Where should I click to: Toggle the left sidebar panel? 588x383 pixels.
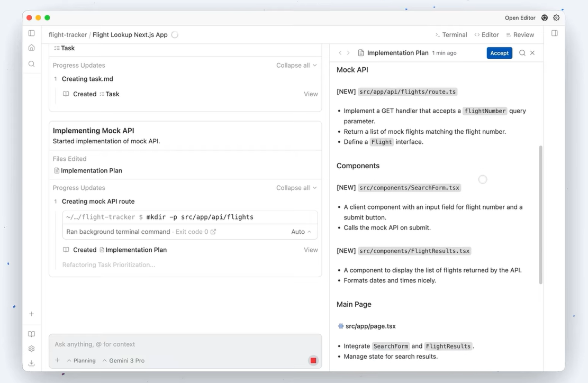point(32,33)
